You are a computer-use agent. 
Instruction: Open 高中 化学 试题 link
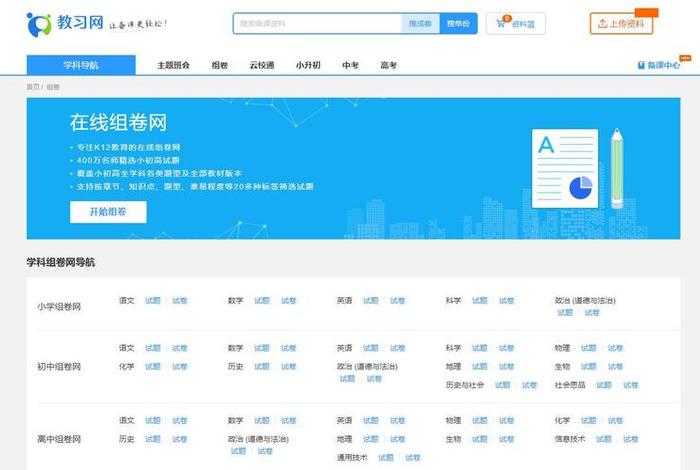[588, 420]
